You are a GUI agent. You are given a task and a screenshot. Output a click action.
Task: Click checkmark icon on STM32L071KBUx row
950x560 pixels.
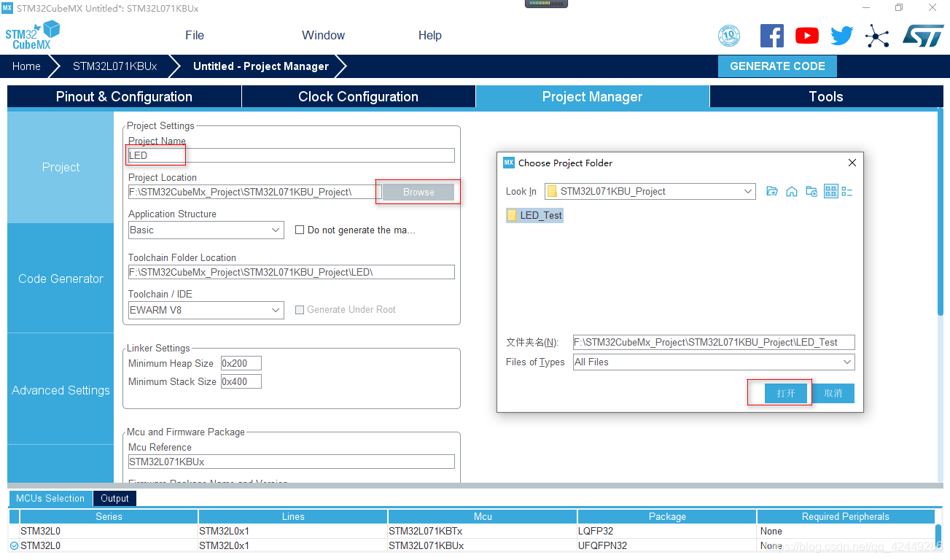(14, 545)
